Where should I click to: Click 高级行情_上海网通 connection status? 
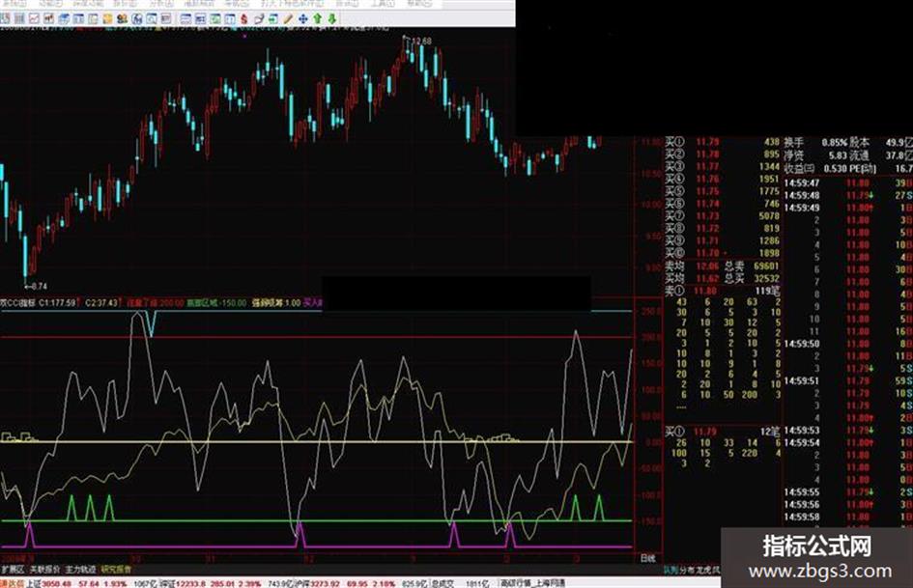(x=532, y=583)
